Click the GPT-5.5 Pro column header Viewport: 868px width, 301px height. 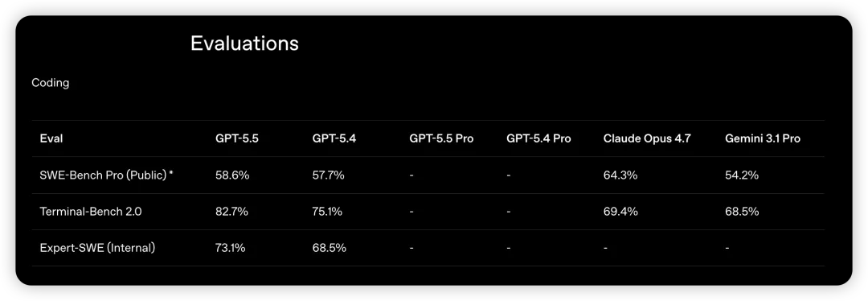(441, 138)
